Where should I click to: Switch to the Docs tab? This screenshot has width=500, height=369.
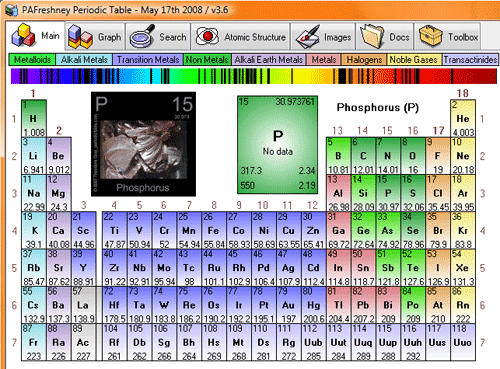click(385, 37)
